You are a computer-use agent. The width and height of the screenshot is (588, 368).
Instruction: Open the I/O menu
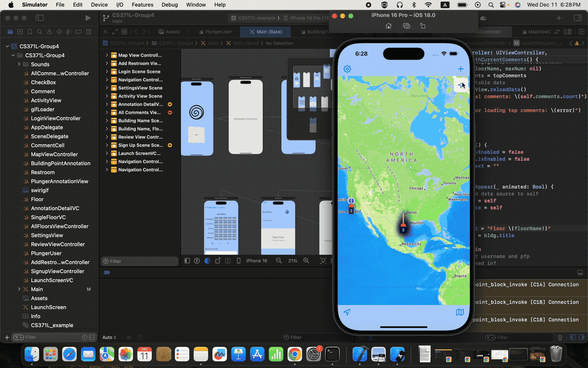pyautogui.click(x=119, y=5)
